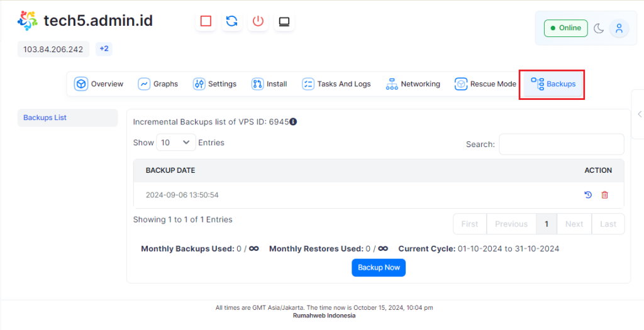The image size is (644, 330).
Task: Click Rumahweb Indonesia footer text
Action: coord(324,316)
